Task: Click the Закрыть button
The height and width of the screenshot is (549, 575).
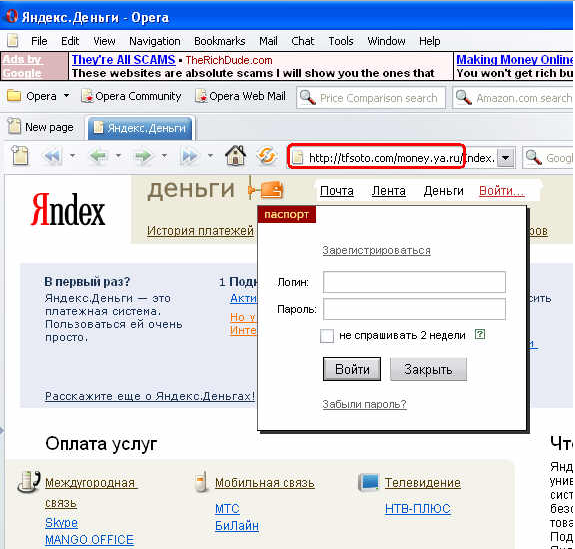Action: (x=428, y=369)
